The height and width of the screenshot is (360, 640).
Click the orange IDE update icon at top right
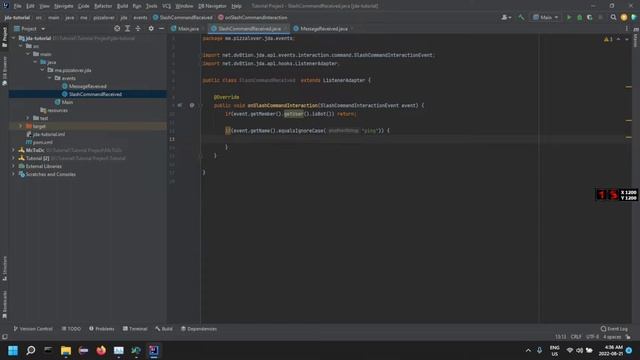pyautogui.click(x=624, y=18)
